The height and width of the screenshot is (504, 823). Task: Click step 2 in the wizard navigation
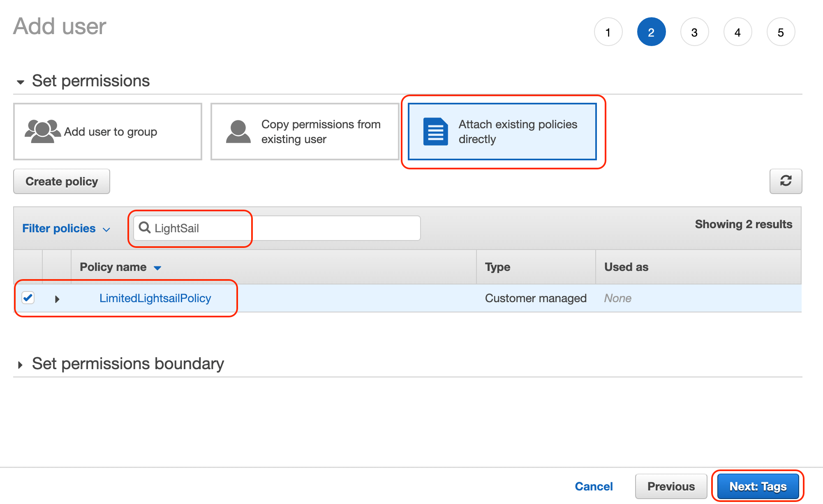click(651, 32)
